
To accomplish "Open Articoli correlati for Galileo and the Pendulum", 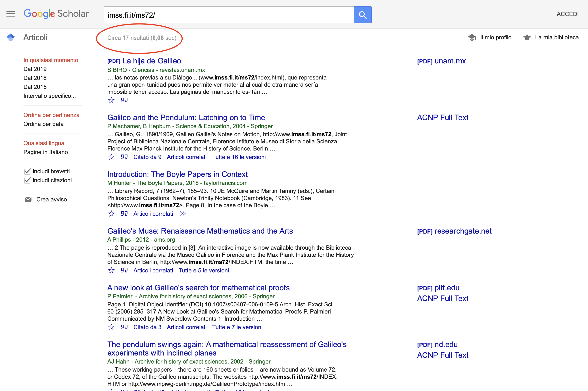I will point(187,157).
